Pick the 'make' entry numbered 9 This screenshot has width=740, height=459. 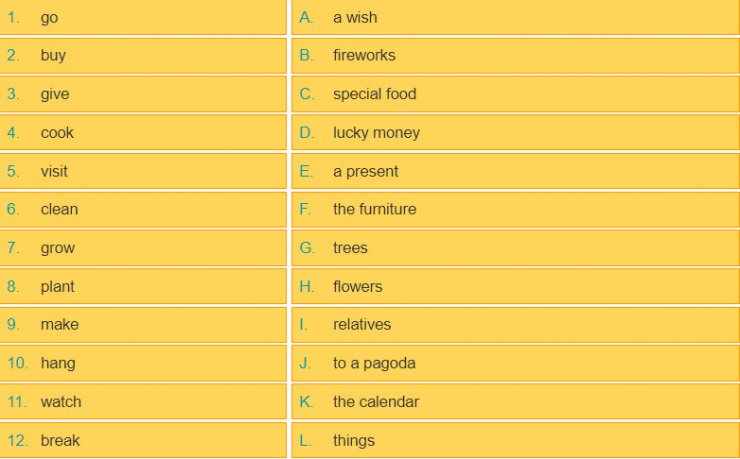coord(143,325)
